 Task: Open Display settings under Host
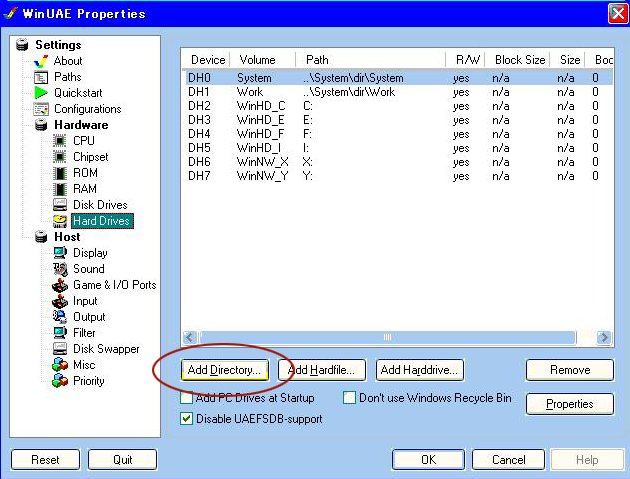point(90,253)
